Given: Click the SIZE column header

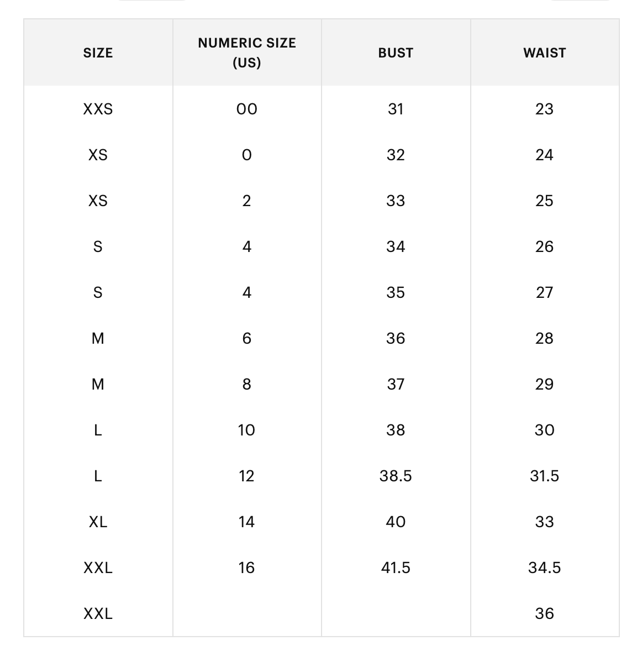Looking at the screenshot, I should point(98,53).
